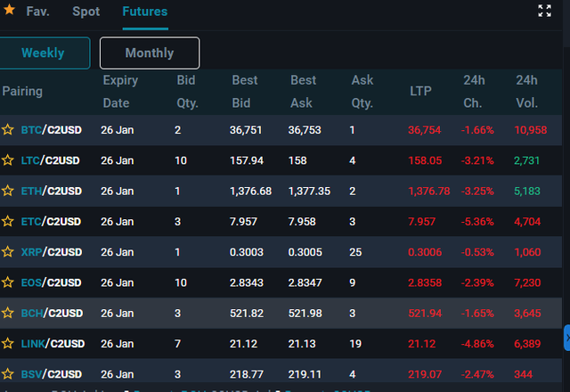
Task: Sort by 24h Vol. column
Action: (526, 91)
